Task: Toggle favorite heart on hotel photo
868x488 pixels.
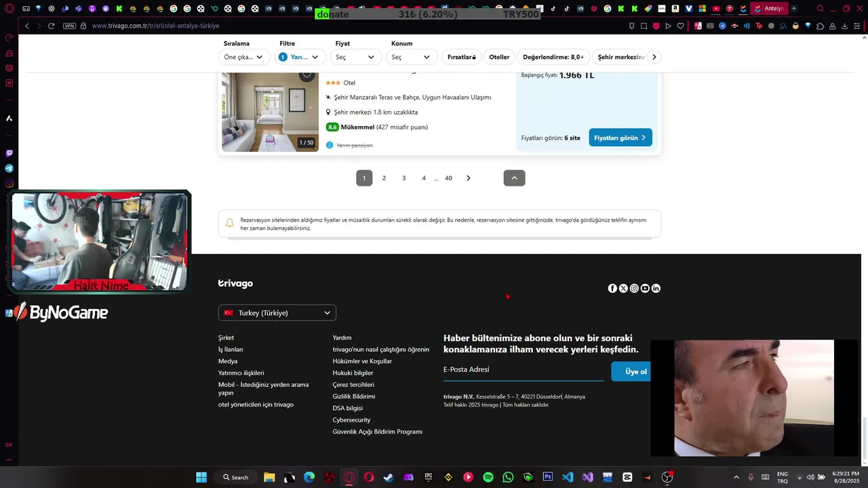Action: [307, 75]
